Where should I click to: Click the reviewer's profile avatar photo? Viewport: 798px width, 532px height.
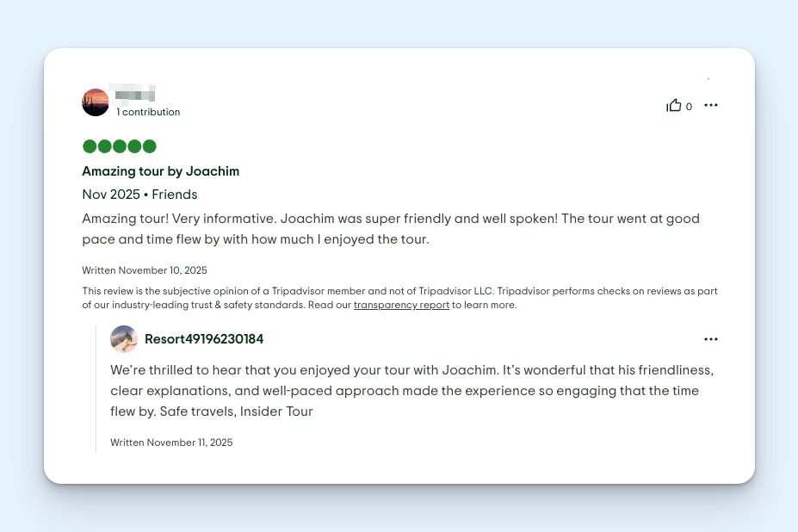pos(95,101)
